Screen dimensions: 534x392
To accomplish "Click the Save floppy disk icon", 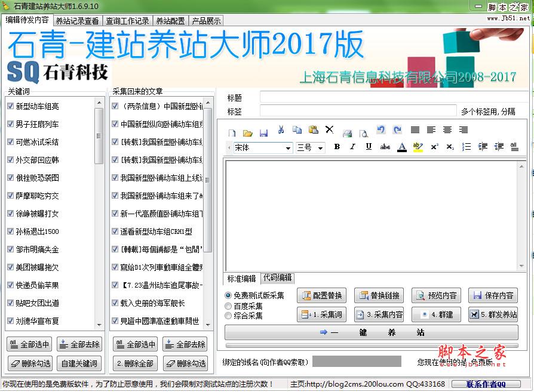I will pyautogui.click(x=263, y=131).
